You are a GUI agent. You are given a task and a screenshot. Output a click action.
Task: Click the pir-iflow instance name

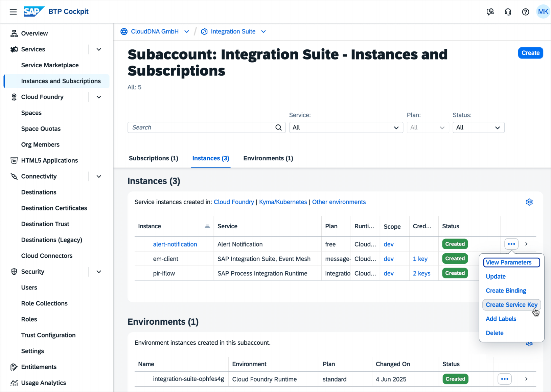164,273
